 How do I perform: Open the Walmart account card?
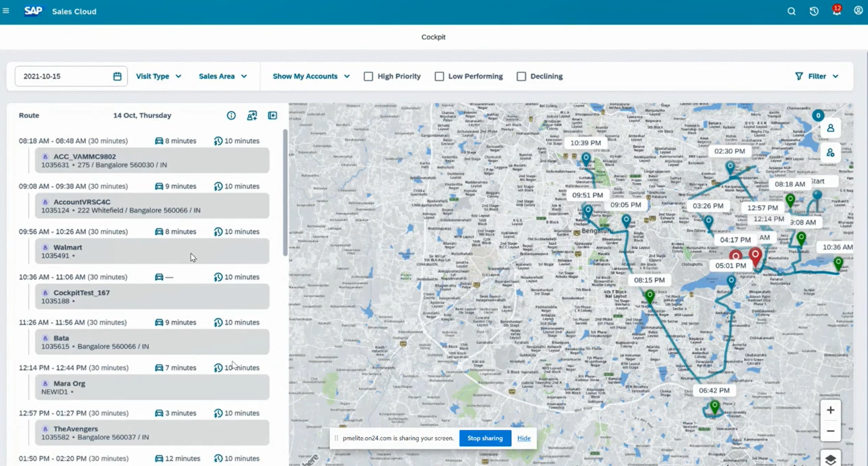[152, 251]
